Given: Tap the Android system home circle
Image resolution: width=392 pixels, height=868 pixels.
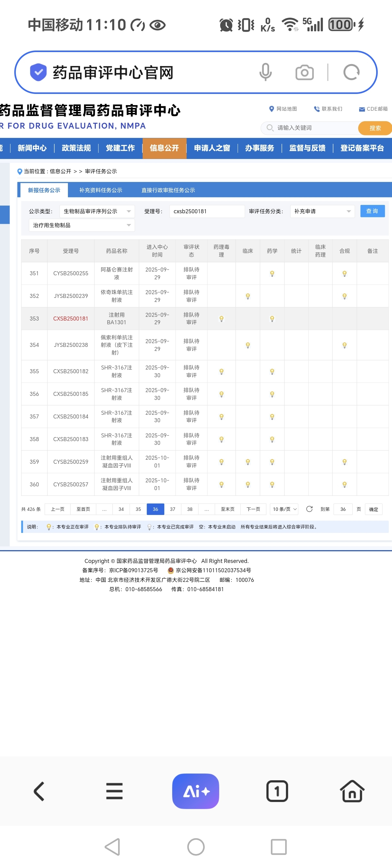Looking at the screenshot, I should (x=196, y=846).
